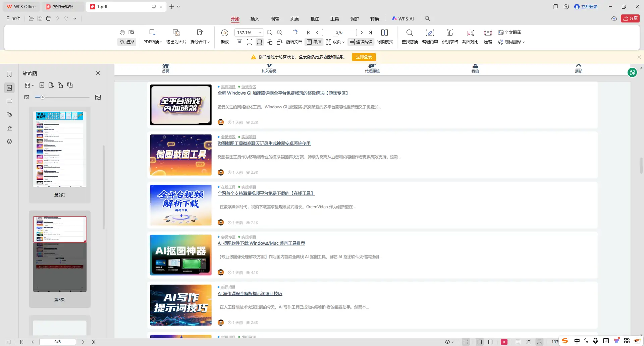Activate 编辑内容 to edit PDF content
Screen dimensions: 644x346
[430, 36]
